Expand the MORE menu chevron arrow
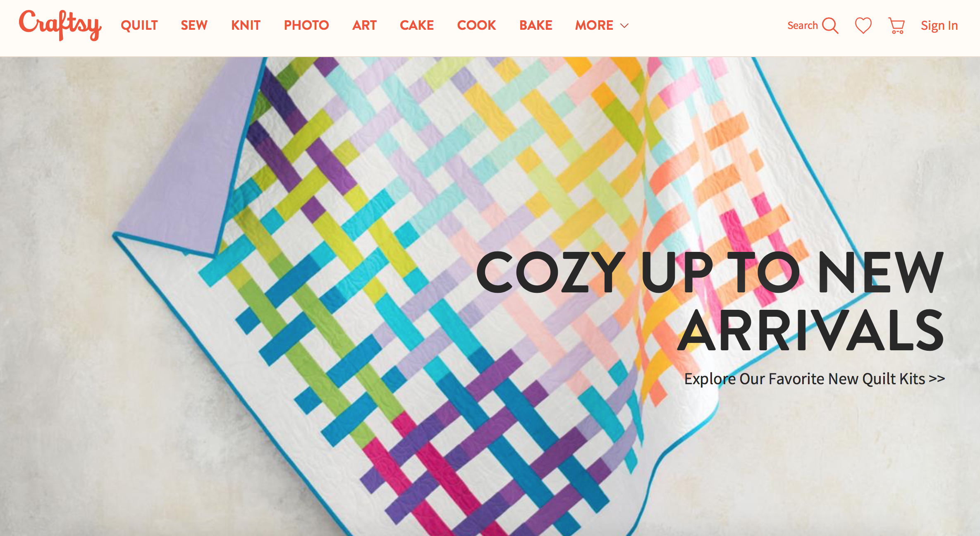This screenshot has height=536, width=980. [x=624, y=26]
